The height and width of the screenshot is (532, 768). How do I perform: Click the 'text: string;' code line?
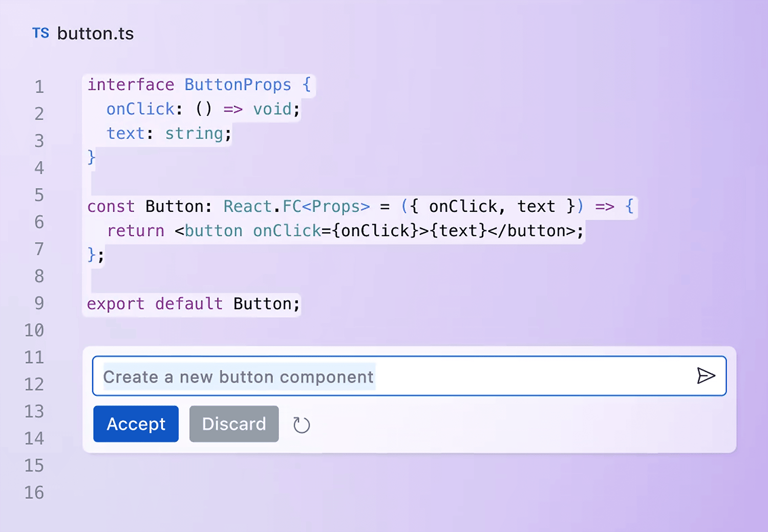(169, 134)
